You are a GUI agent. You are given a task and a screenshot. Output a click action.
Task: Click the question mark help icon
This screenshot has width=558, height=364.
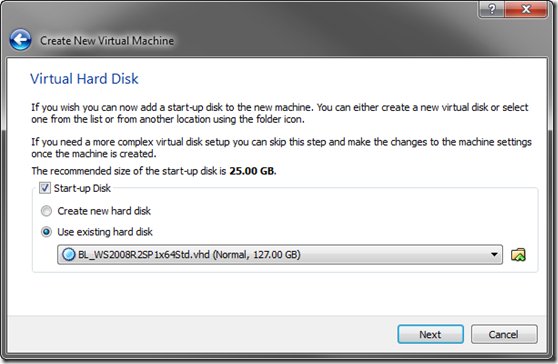tap(491, 9)
